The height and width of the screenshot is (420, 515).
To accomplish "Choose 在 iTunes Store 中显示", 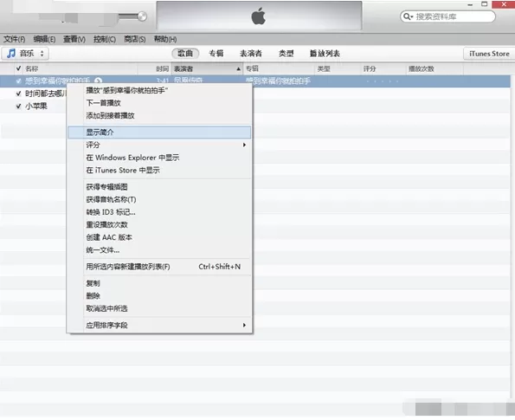I will pos(159,171).
